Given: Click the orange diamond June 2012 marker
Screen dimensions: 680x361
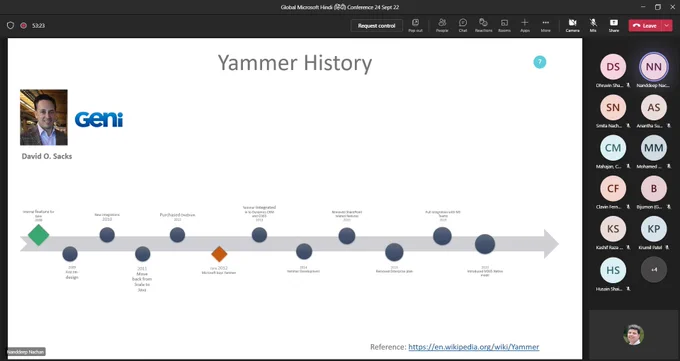Looking at the screenshot, I should click(219, 254).
